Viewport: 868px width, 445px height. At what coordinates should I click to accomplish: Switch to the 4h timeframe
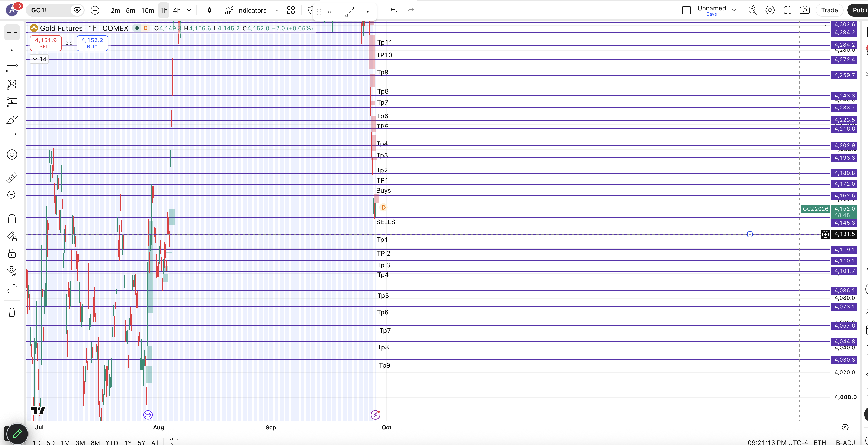tap(177, 10)
